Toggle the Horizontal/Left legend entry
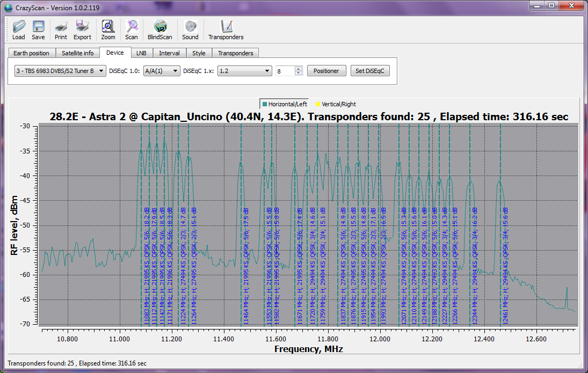 284,104
